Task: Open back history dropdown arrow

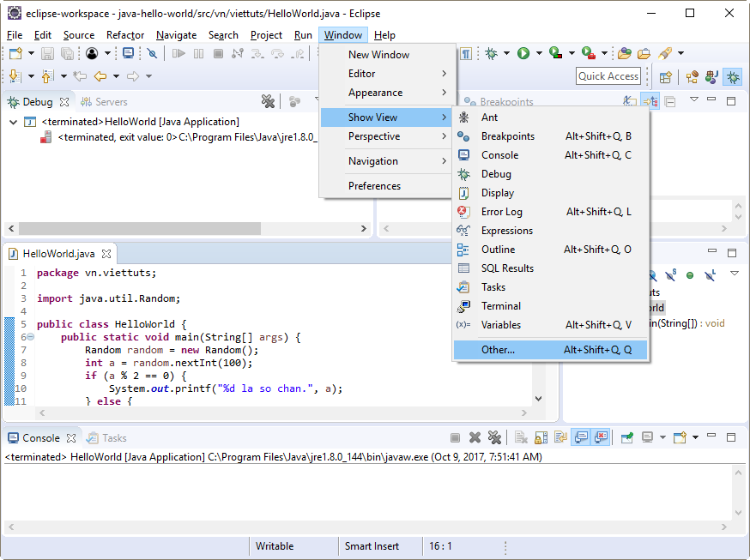Action: tap(116, 76)
